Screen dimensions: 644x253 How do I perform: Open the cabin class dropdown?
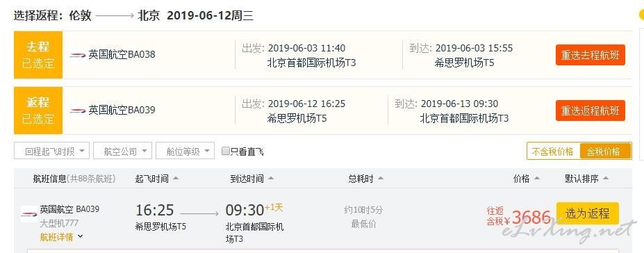point(185,151)
